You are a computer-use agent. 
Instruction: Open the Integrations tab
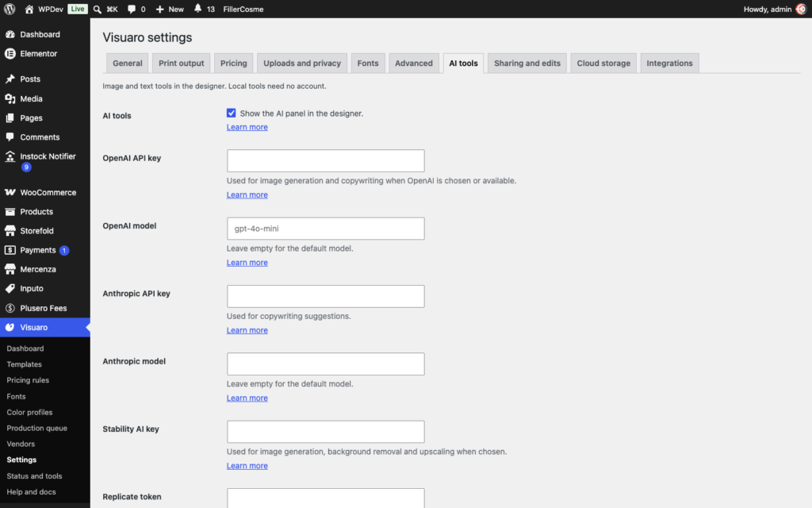669,63
